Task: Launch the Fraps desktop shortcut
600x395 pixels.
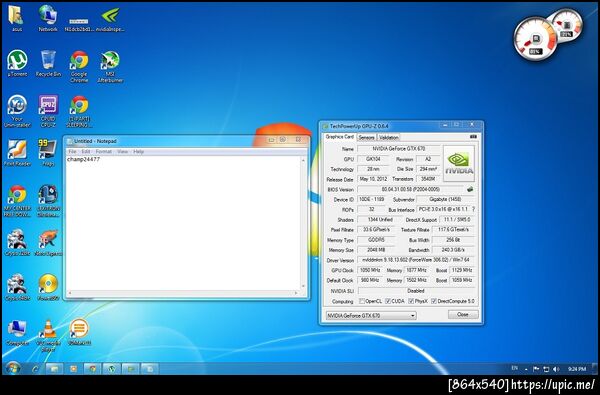Action: pos(48,152)
